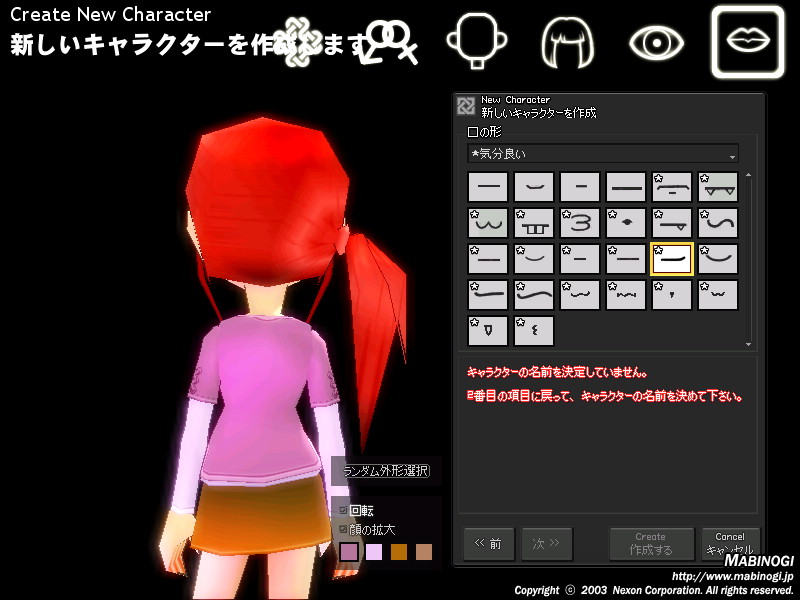
Task: Open the head shape step
Action: pos(477,41)
